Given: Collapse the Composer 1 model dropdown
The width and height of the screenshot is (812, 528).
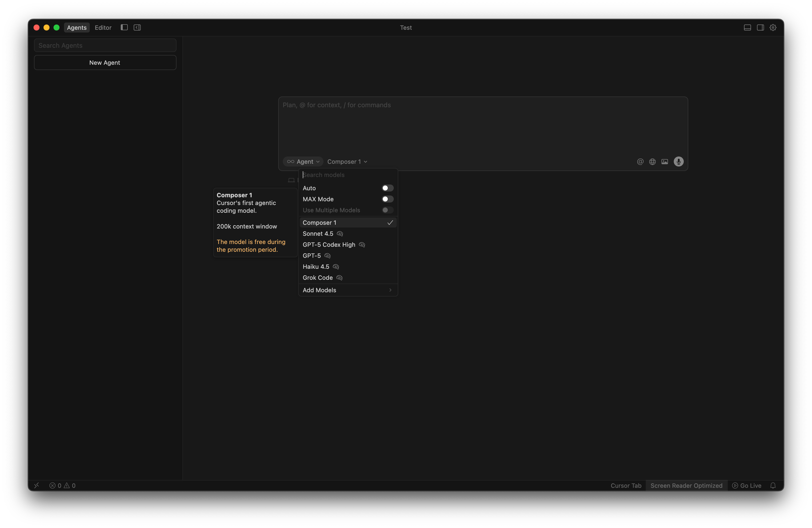Looking at the screenshot, I should tap(347, 162).
